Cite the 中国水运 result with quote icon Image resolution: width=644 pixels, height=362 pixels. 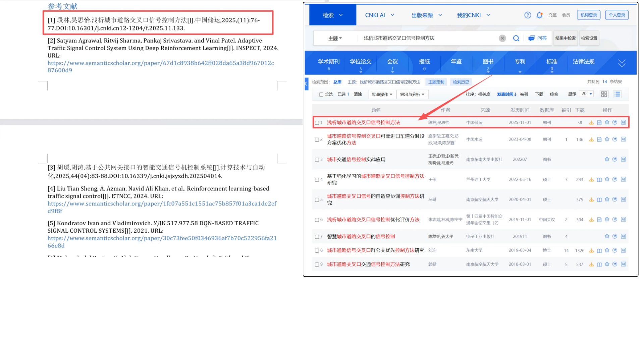click(615, 139)
